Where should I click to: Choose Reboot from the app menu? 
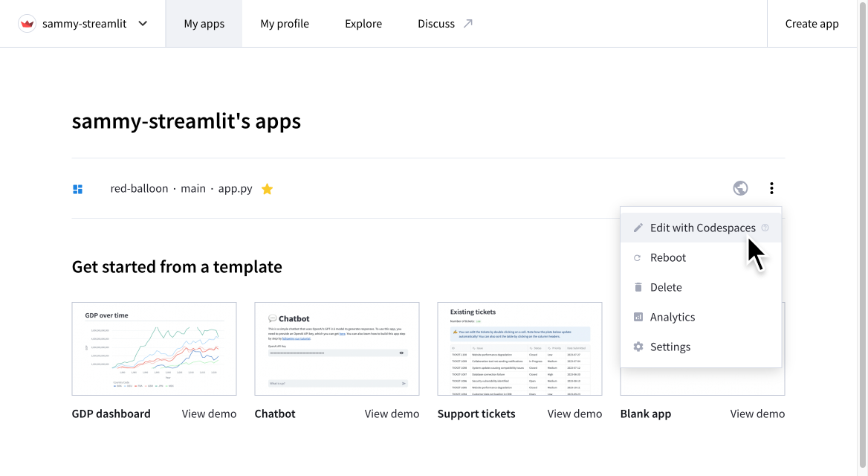pyautogui.click(x=668, y=257)
